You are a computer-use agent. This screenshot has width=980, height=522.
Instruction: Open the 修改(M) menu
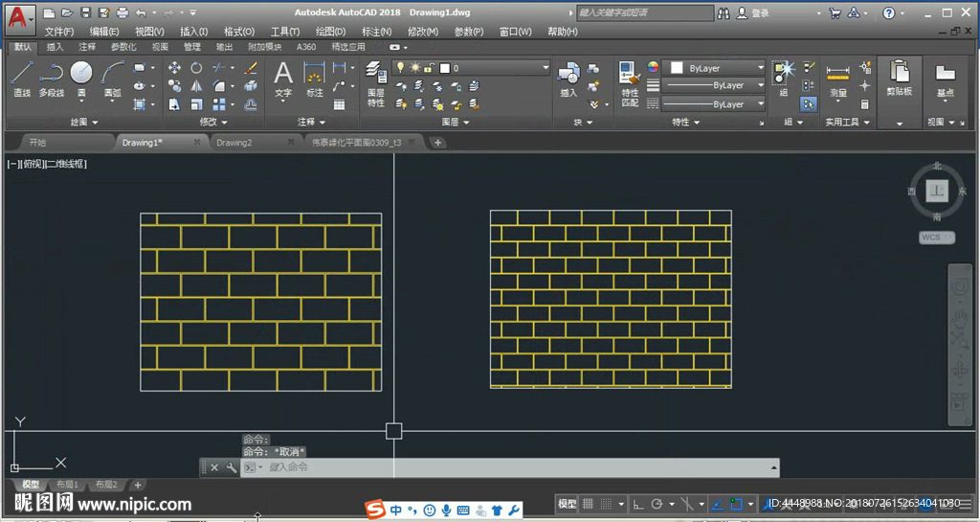[x=422, y=32]
